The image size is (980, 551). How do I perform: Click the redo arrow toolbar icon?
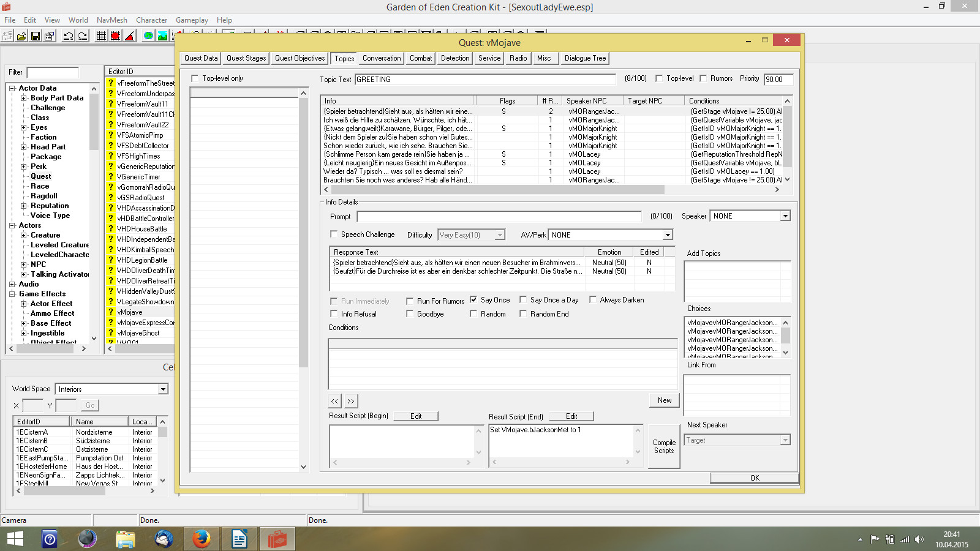coord(82,36)
